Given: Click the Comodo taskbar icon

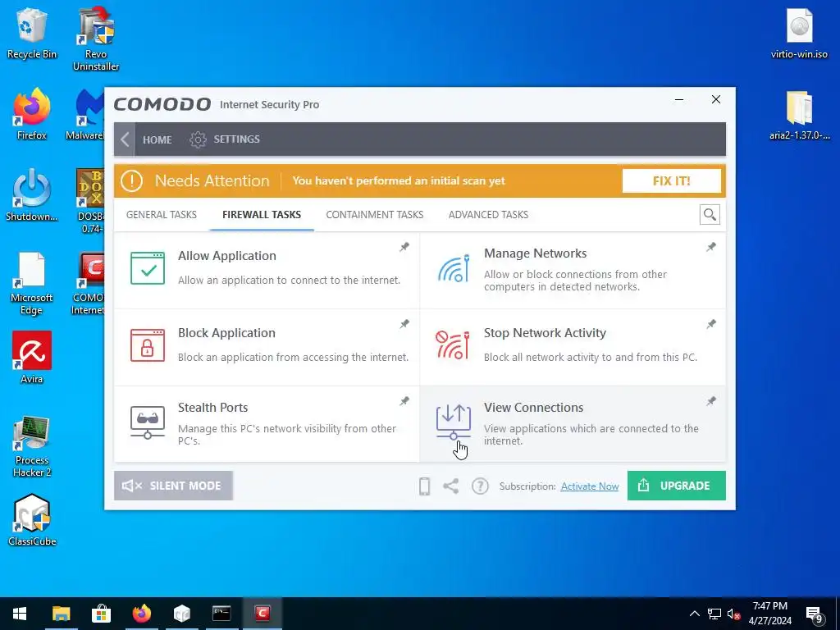Looking at the screenshot, I should 262,614.
